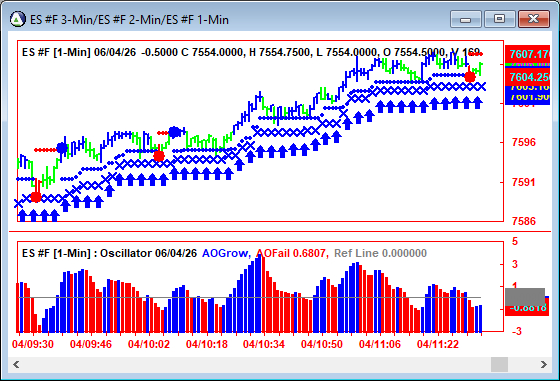The image size is (560, 381).
Task: Click the 04/10:50 time axis label
Action: click(x=322, y=344)
